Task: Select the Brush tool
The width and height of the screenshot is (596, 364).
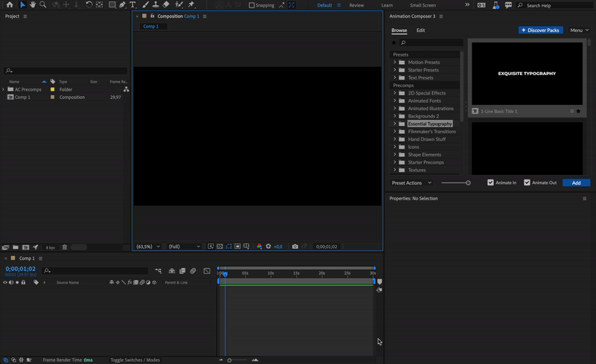Action: [x=145, y=5]
